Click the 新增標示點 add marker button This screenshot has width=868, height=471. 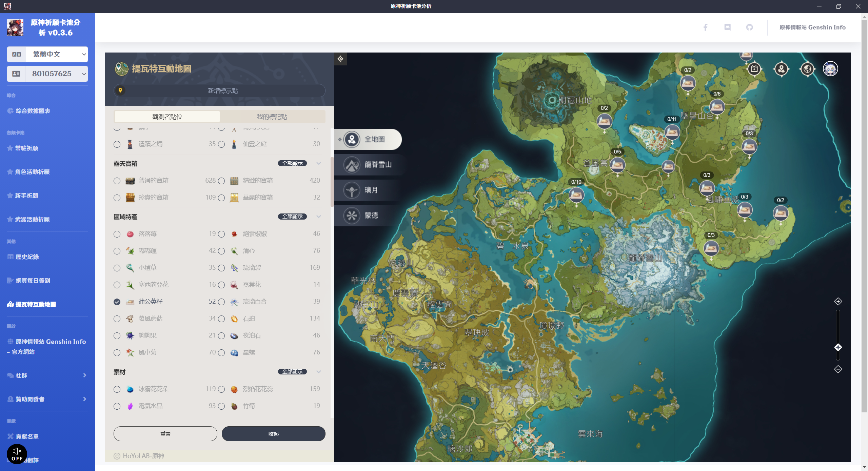coord(219,90)
